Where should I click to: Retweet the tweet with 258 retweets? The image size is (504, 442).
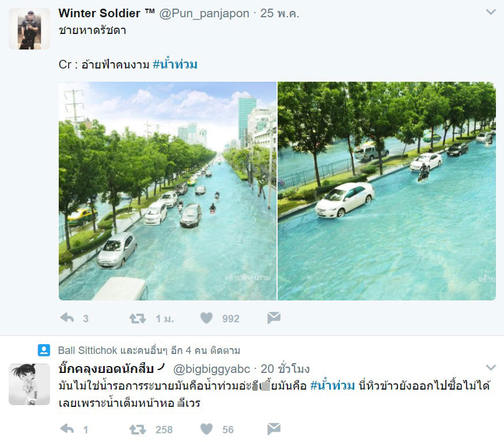(x=138, y=429)
